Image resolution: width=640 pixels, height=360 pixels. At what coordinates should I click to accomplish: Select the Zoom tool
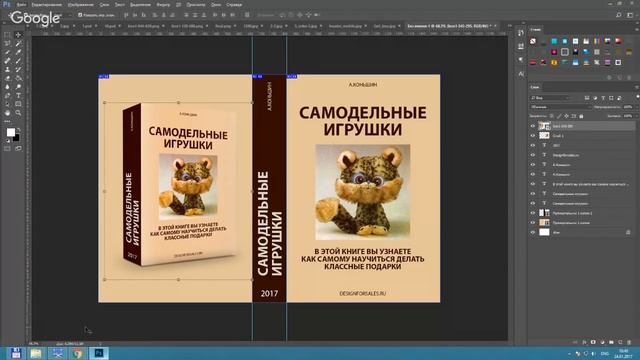[x=18, y=113]
